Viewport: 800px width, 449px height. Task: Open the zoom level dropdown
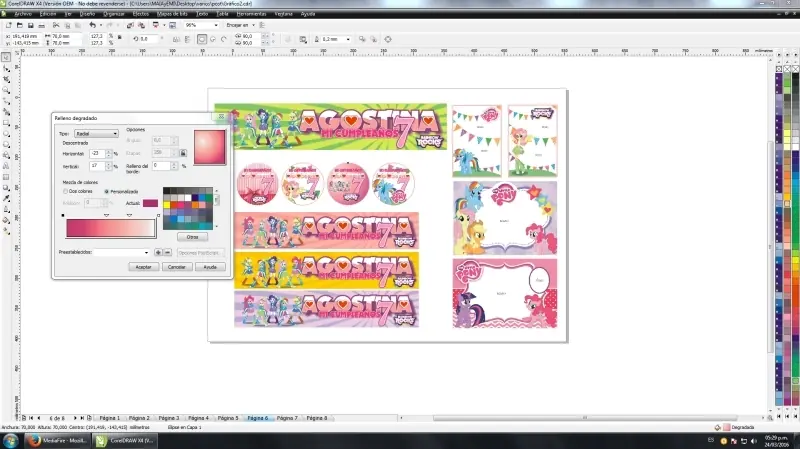216,25
